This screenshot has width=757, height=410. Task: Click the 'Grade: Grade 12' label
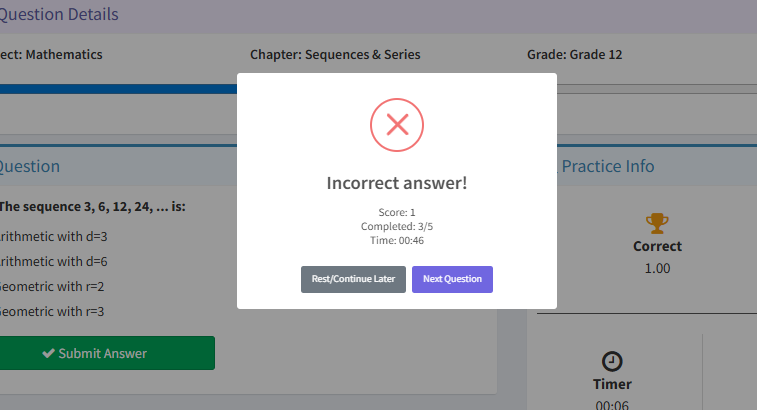pyautogui.click(x=574, y=55)
